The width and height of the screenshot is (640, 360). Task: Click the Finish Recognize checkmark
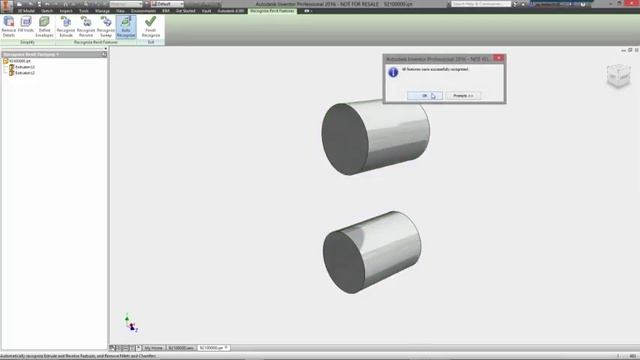coord(151,27)
